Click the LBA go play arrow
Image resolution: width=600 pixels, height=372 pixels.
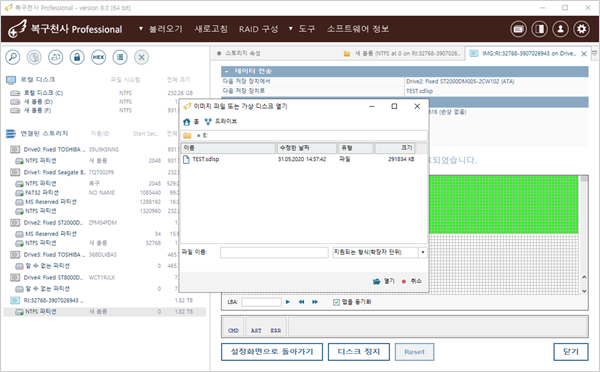pos(288,302)
